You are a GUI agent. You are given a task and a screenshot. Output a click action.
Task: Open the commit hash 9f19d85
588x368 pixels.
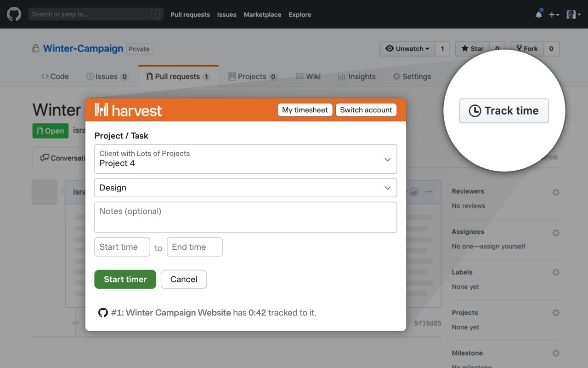[428, 323]
